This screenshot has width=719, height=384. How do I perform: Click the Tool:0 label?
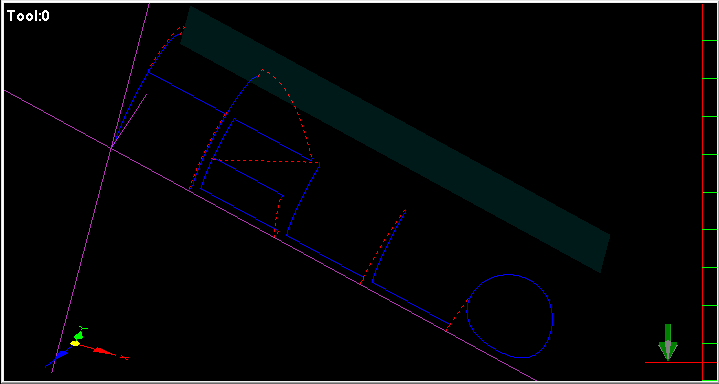(28, 17)
